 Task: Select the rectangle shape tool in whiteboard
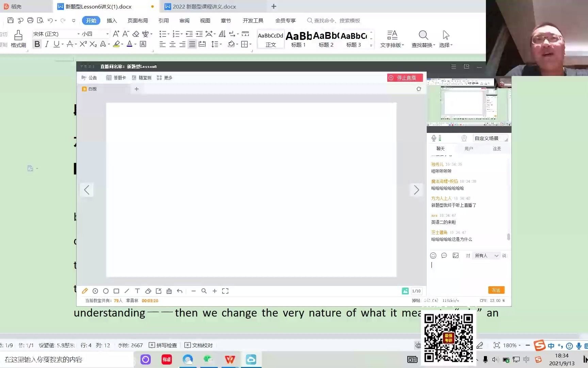[x=116, y=291]
